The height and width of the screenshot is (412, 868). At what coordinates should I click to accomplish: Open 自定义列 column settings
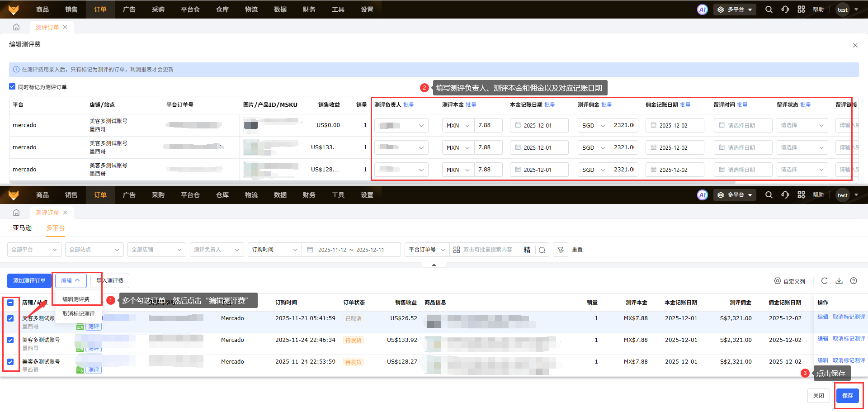click(x=789, y=281)
